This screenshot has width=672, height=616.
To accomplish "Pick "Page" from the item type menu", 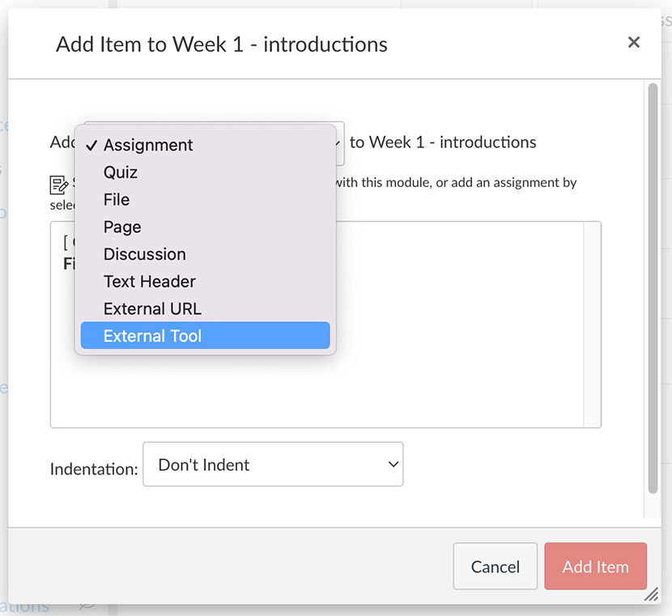I will click(121, 227).
